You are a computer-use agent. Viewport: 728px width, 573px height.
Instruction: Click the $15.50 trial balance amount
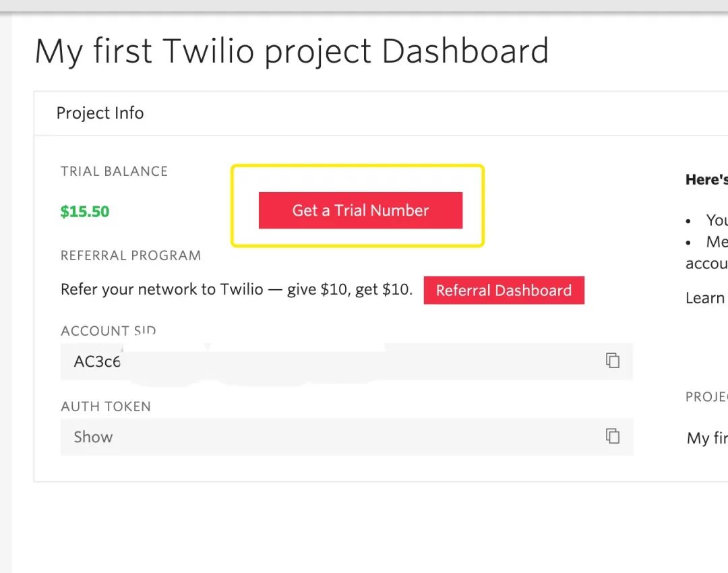click(x=84, y=212)
